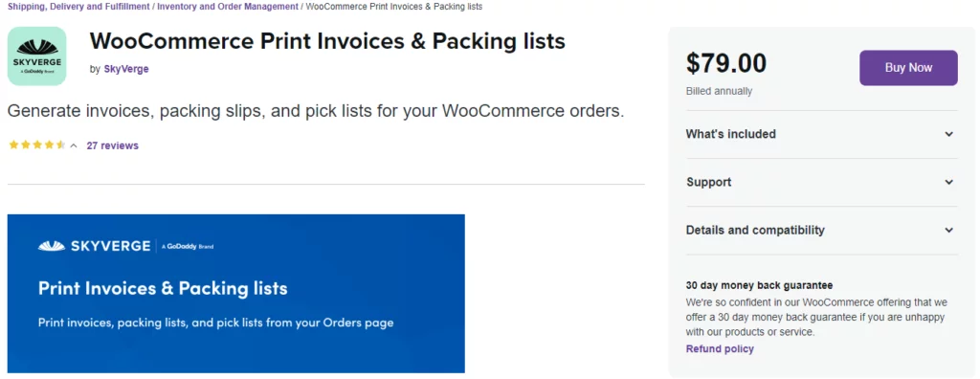Click the chevron beside What's included

point(948,134)
